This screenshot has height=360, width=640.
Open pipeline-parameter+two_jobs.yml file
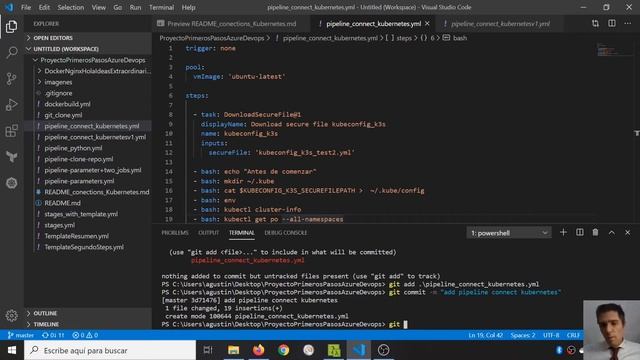point(93,170)
